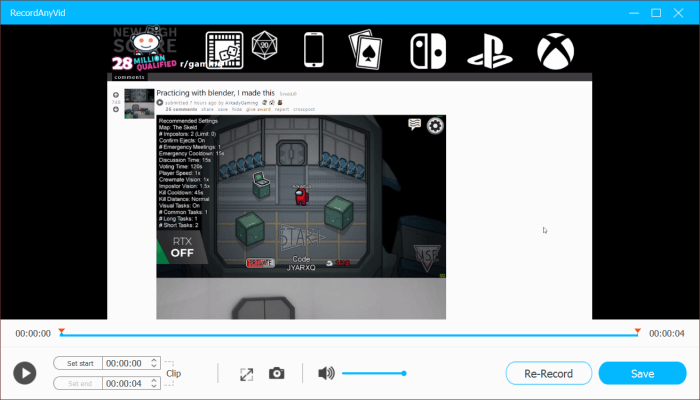Play the recorded video
This screenshot has height=400, width=700.
pos(25,373)
